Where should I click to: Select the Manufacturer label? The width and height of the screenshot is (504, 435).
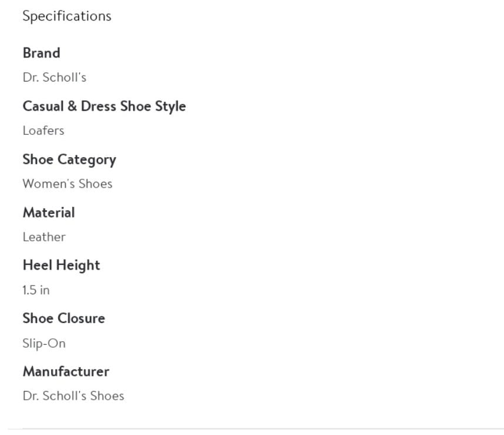(66, 372)
